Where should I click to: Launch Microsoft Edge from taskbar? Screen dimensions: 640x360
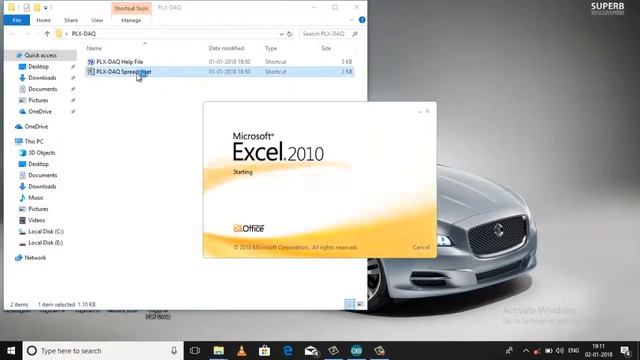[x=288, y=351]
